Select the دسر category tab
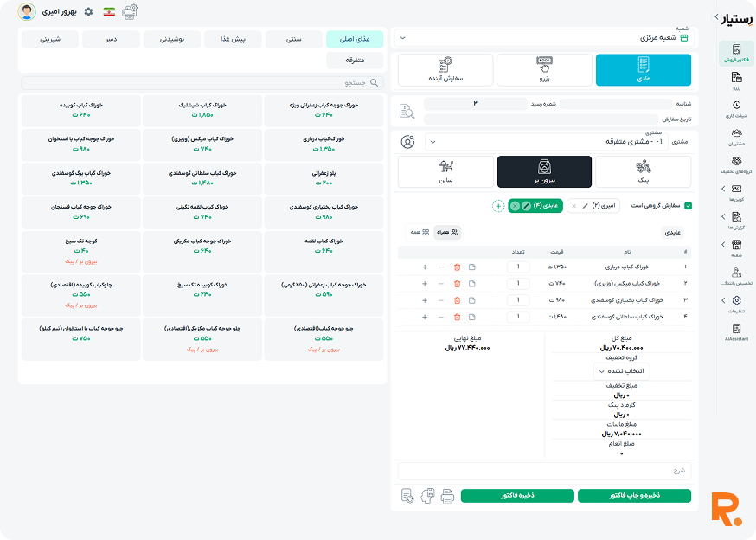756x540 pixels. 111,39
